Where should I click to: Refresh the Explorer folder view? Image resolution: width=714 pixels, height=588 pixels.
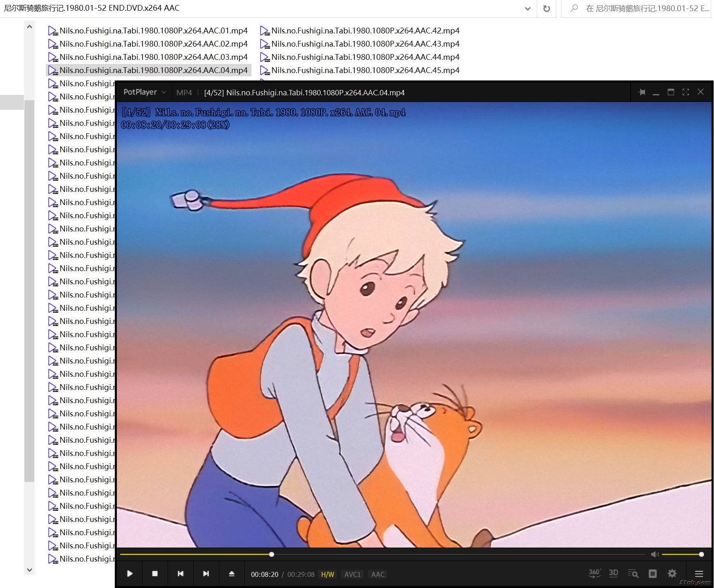click(546, 8)
